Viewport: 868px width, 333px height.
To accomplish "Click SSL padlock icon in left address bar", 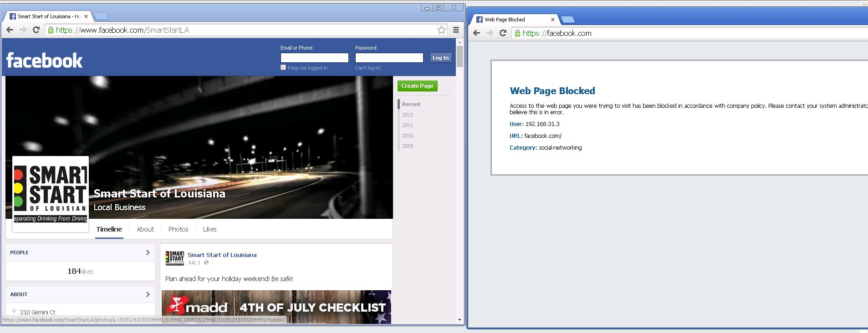I will [50, 30].
